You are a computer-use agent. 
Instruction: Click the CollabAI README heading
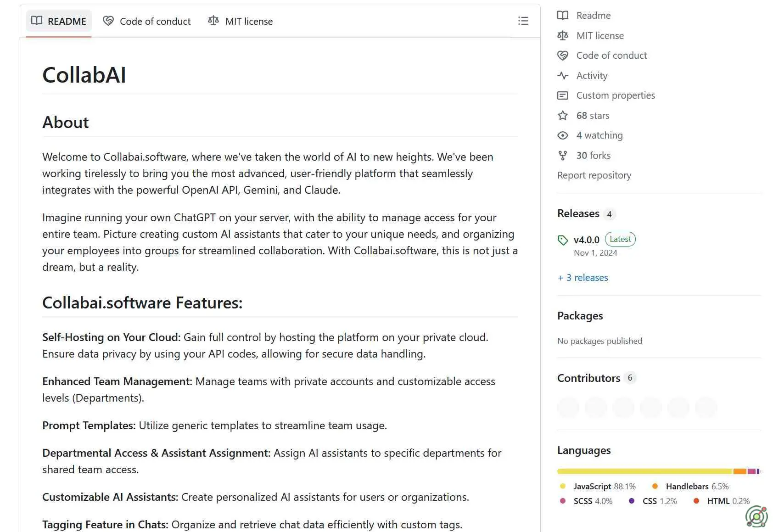[x=84, y=75]
